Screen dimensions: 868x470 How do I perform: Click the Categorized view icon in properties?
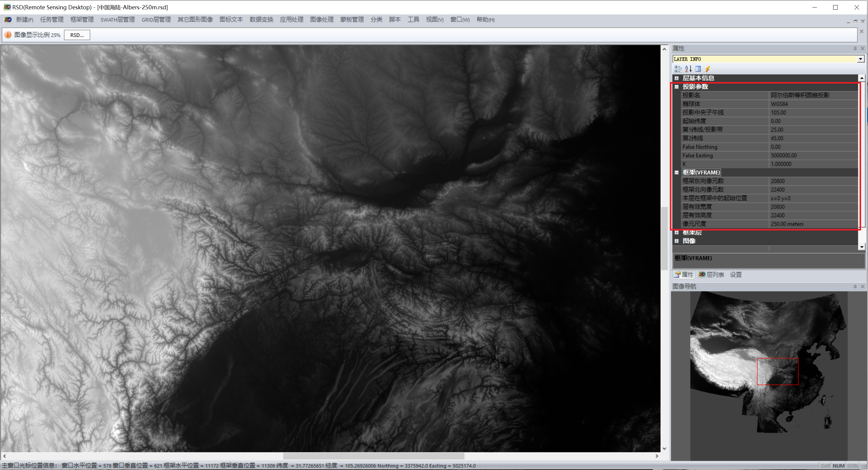(678, 69)
